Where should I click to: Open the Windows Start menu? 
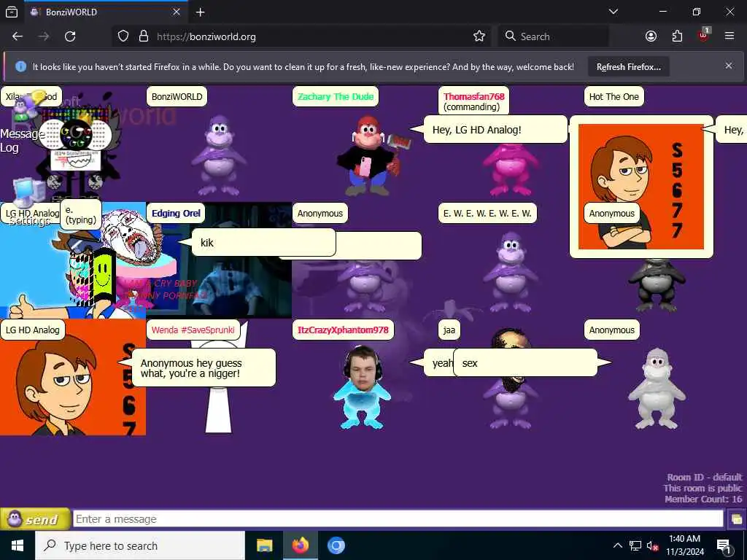[18, 545]
